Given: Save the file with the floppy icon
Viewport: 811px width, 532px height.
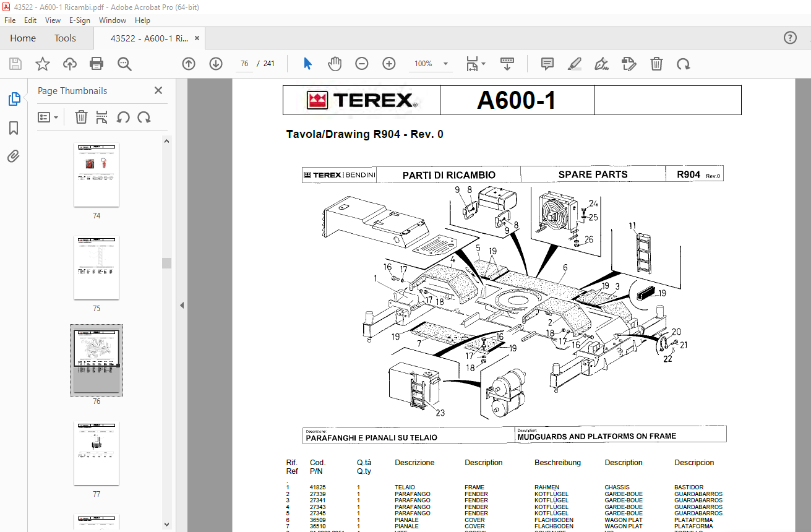Looking at the screenshot, I should [15, 64].
